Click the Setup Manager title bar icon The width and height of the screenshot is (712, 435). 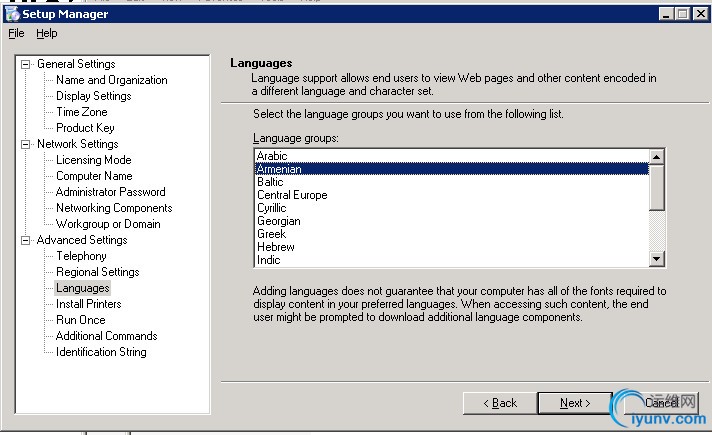pyautogui.click(x=11, y=14)
